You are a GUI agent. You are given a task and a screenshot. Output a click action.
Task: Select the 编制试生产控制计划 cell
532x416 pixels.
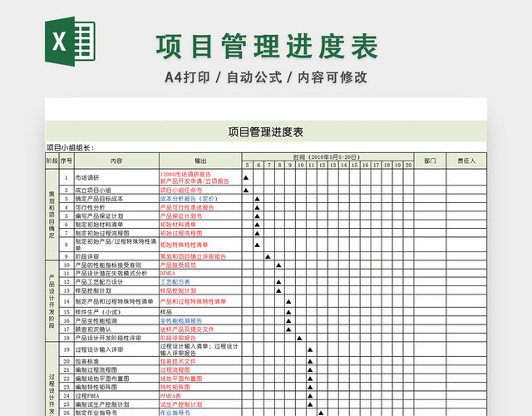[x=116, y=404]
